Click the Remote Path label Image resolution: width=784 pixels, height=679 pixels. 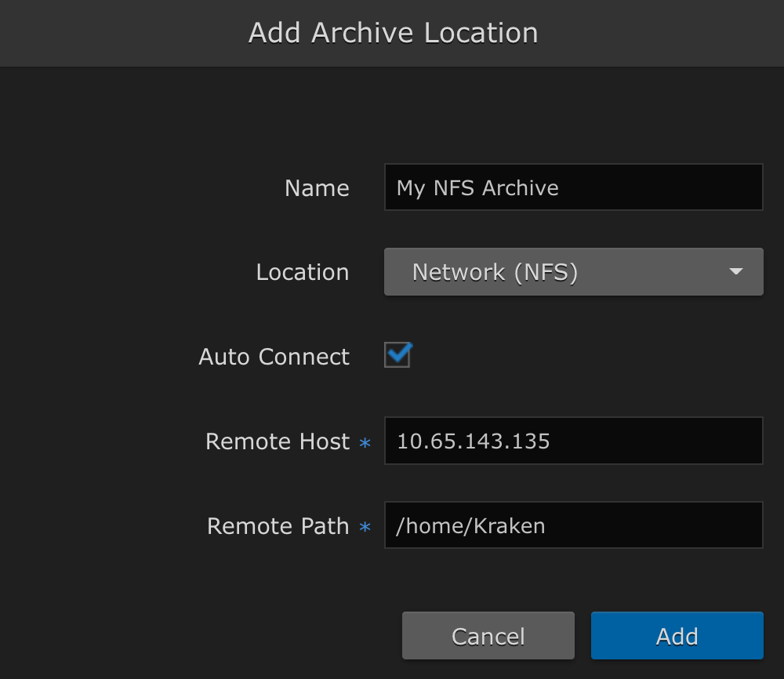point(278,526)
